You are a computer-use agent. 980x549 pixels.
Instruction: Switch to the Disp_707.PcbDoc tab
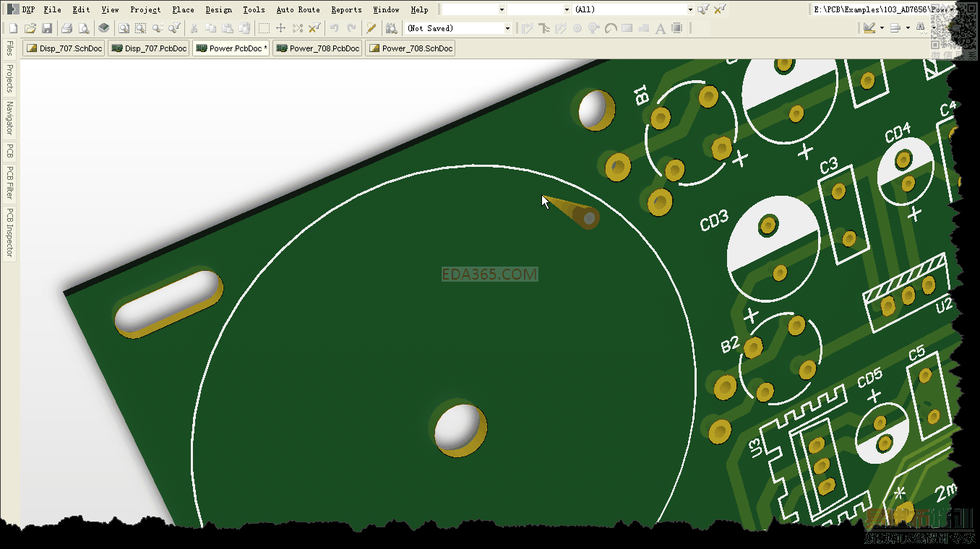(149, 48)
